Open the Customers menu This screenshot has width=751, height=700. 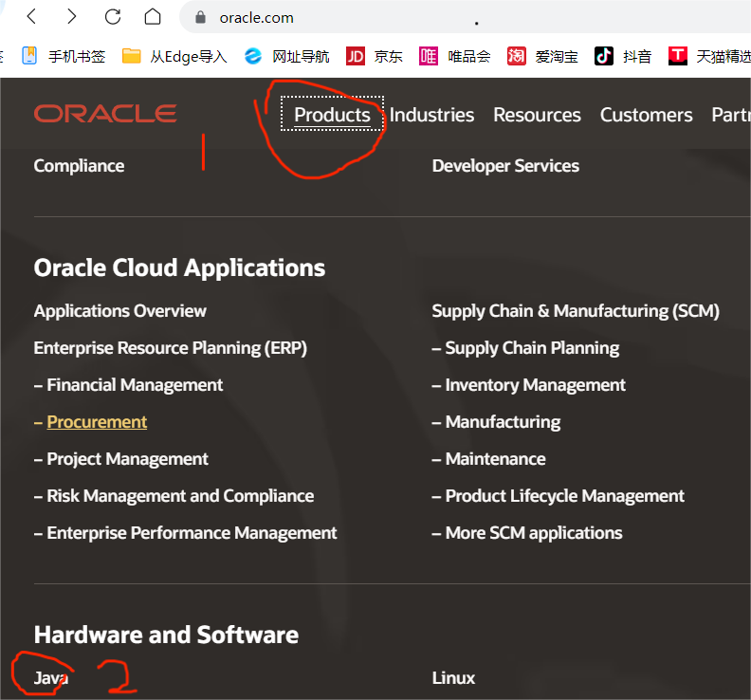click(x=646, y=115)
